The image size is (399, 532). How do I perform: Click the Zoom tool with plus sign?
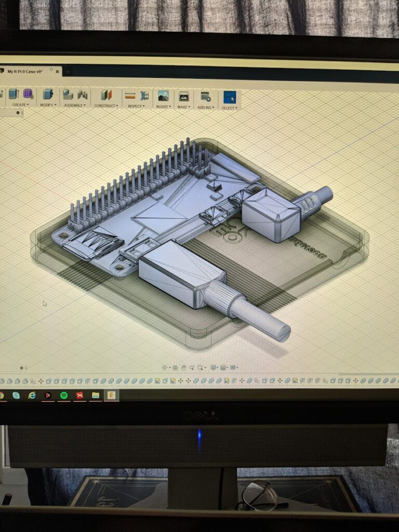point(192,367)
